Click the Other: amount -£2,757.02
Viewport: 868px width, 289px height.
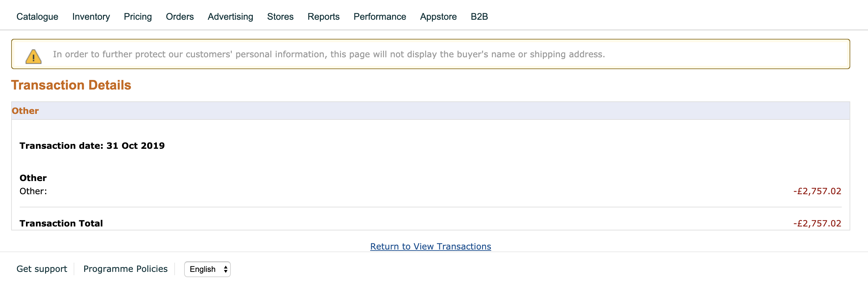(817, 191)
